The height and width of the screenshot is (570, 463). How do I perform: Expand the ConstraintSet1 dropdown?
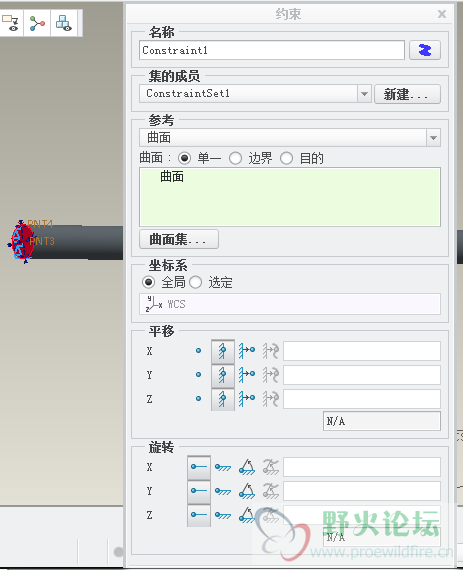[x=364, y=94]
